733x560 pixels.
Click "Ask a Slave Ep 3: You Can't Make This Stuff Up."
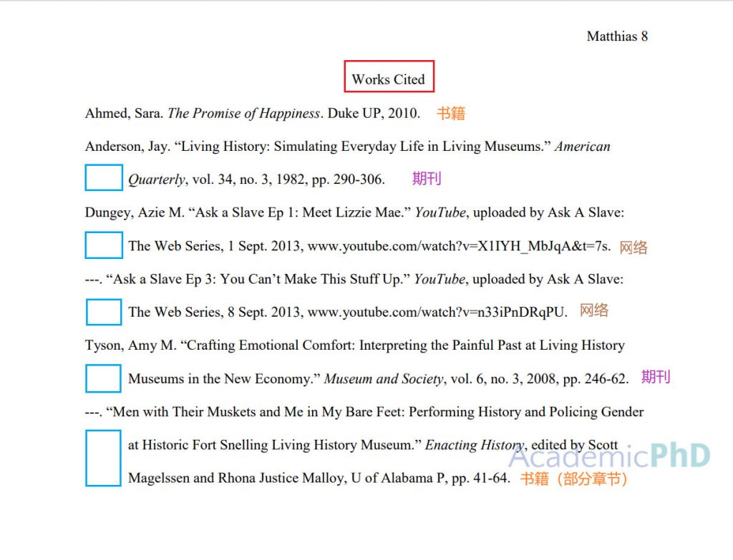click(258, 280)
